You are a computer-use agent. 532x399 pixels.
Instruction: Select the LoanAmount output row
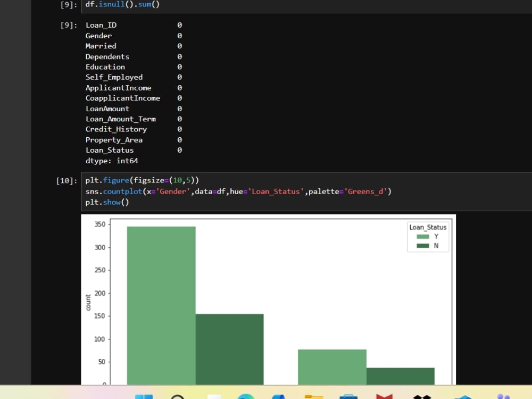[134, 109]
